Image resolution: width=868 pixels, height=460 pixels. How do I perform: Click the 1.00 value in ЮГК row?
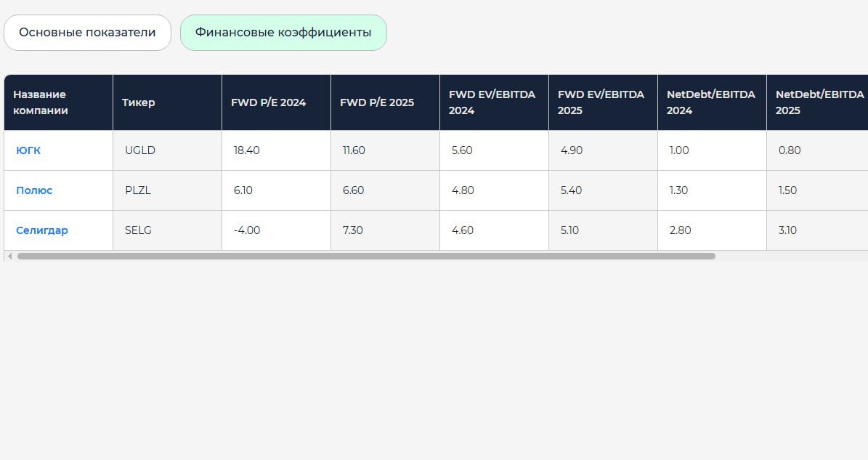[679, 150]
